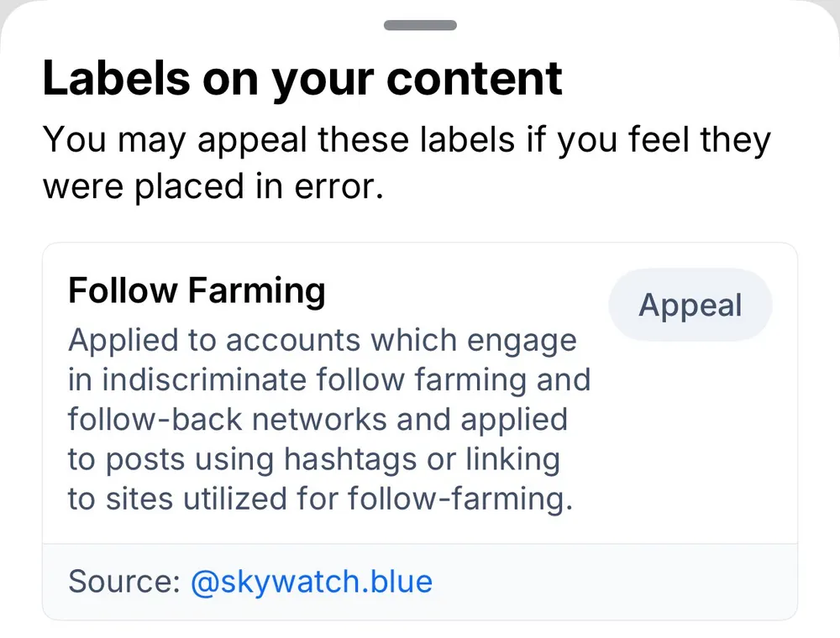Click the "You may appeal these labels" line
The image size is (840, 638).
click(407, 139)
